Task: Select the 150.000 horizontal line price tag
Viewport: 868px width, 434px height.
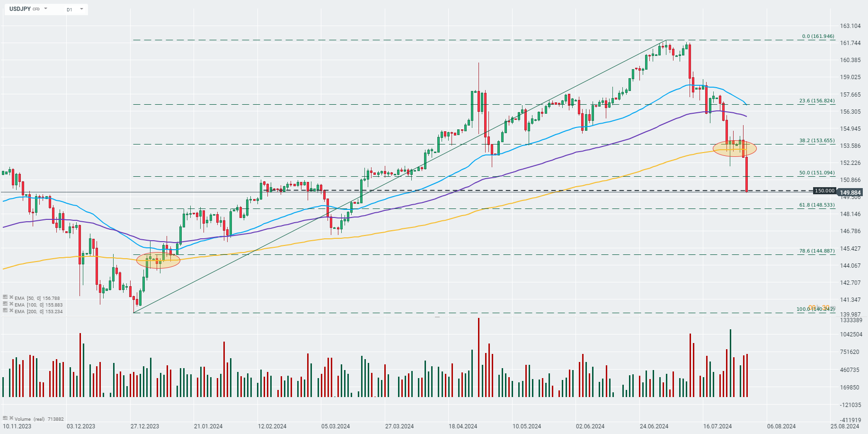Action: pos(824,191)
